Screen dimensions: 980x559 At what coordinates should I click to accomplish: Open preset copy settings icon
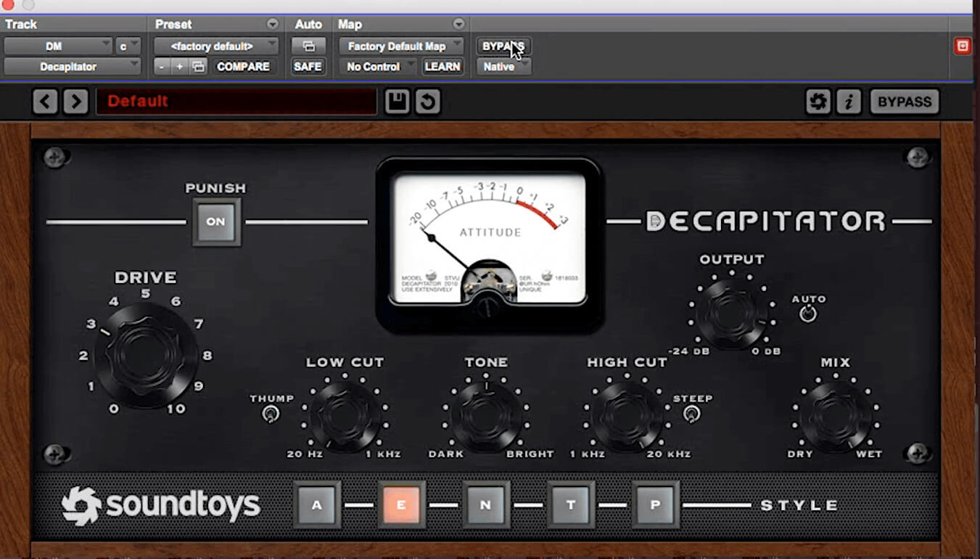(198, 66)
